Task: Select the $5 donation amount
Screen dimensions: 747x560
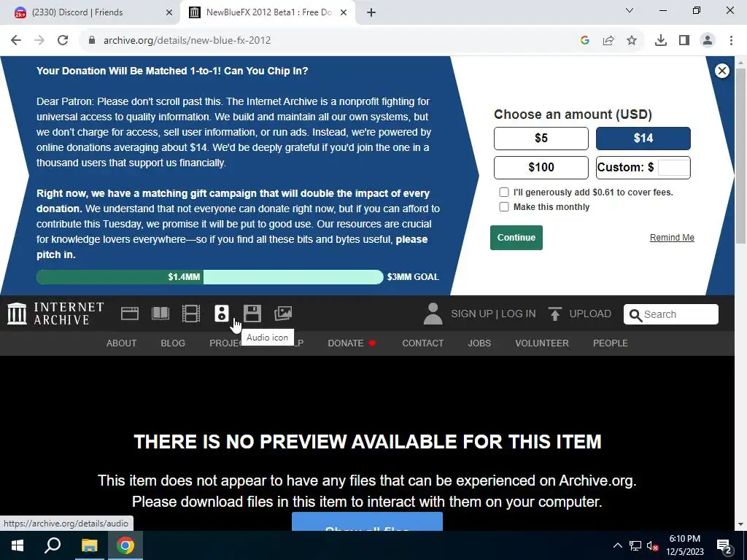Action: pos(541,138)
